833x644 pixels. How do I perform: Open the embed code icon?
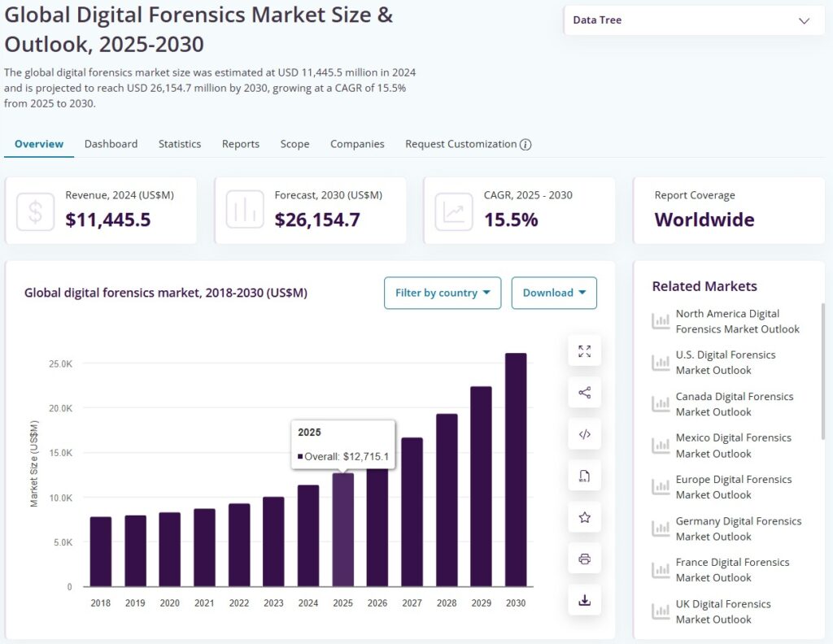click(x=584, y=434)
